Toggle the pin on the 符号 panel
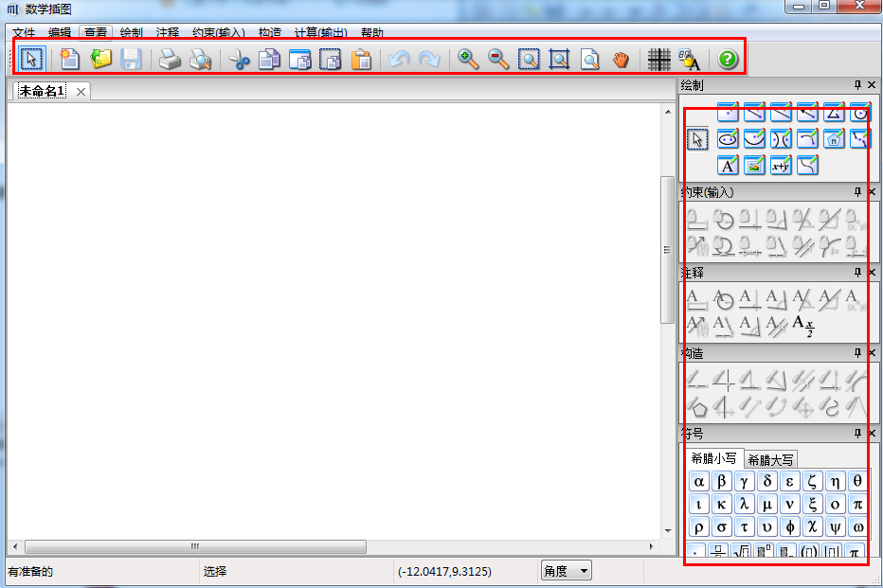 pyautogui.click(x=857, y=434)
